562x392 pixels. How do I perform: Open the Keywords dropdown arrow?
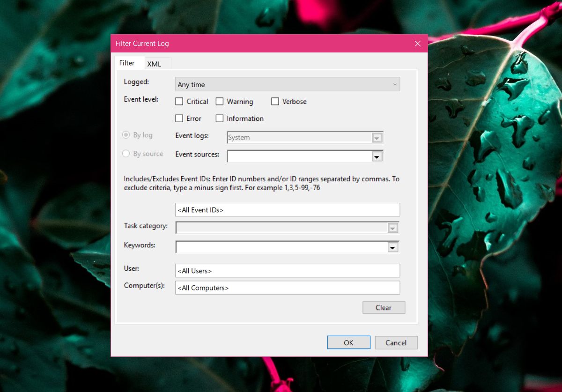[x=393, y=247]
